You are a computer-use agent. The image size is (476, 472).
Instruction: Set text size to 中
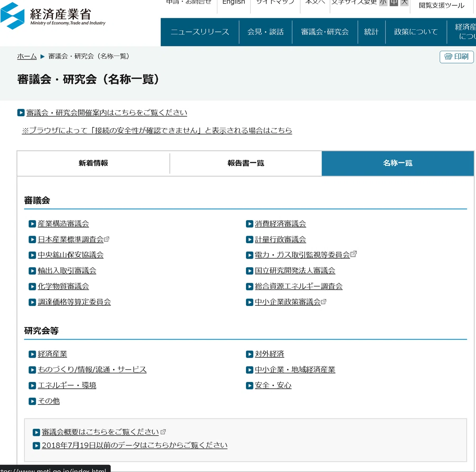394,2
